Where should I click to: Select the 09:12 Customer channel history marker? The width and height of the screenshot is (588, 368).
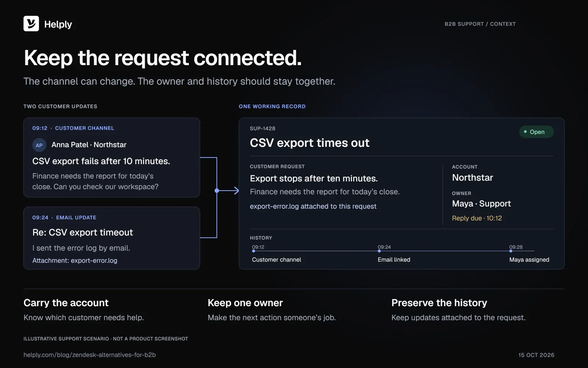tap(254, 251)
